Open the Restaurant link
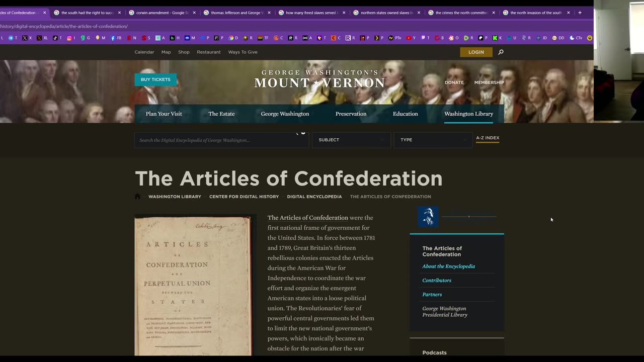Viewport: 644px width, 362px height. click(209, 52)
